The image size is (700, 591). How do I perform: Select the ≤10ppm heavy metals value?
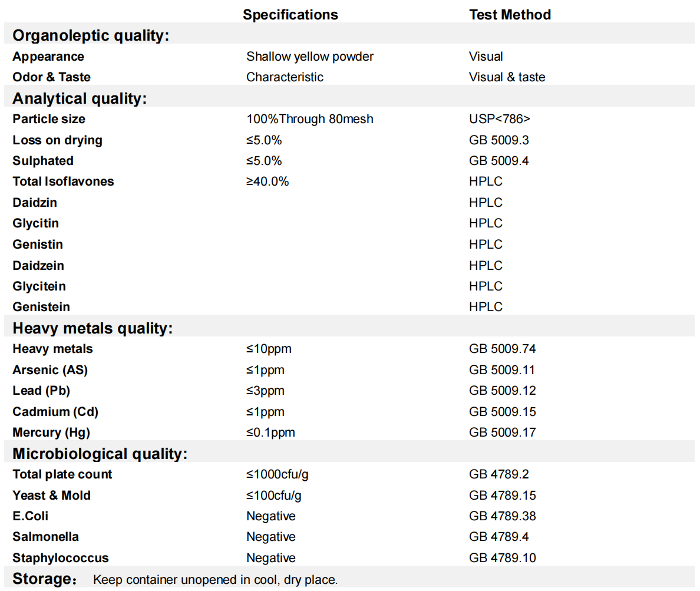pos(269,349)
